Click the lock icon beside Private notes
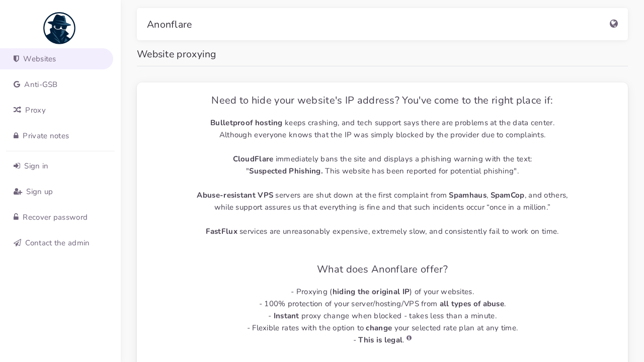The image size is (644, 362). [x=16, y=136]
